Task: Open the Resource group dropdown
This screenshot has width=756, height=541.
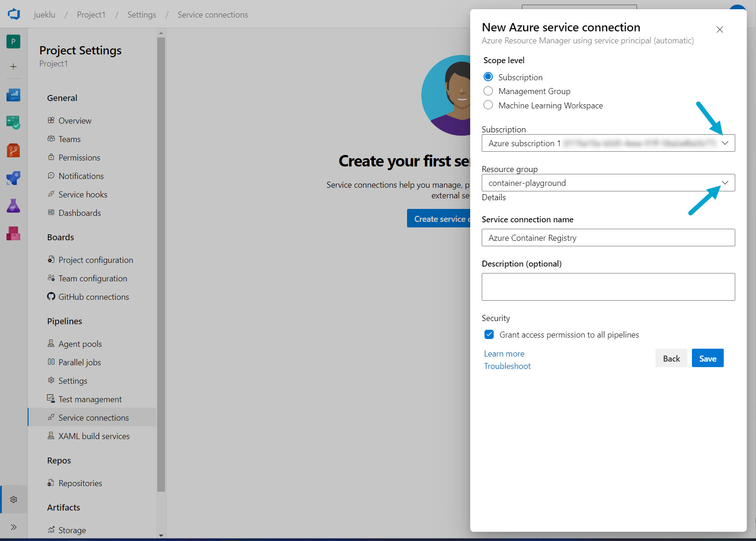Action: coord(725,183)
